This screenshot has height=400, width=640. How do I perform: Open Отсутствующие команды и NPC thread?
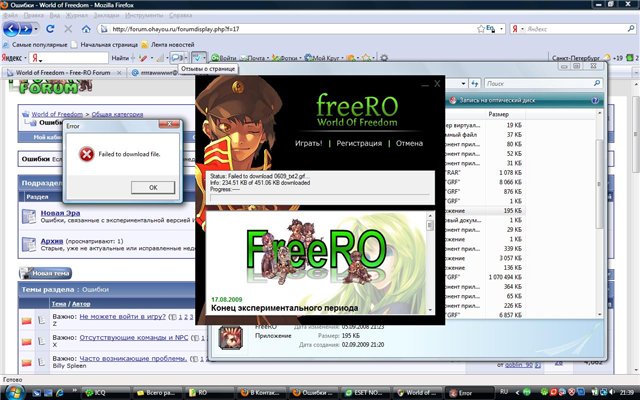134,338
